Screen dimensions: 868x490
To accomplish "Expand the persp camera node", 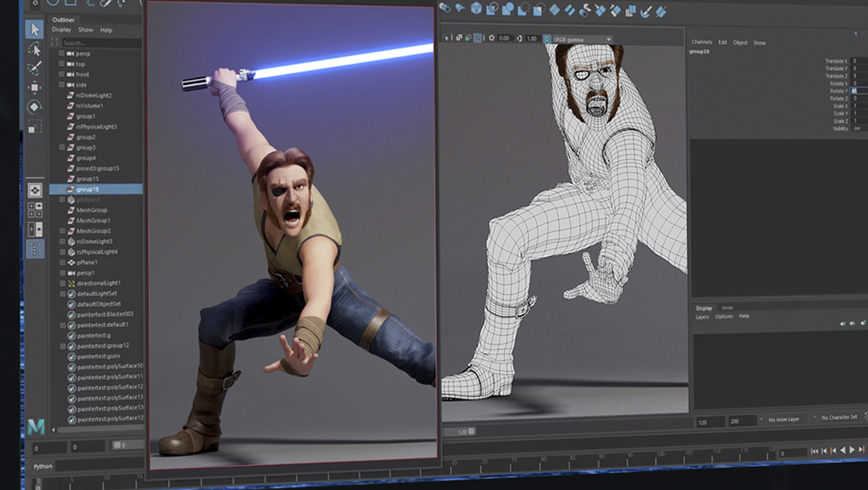I will 61,53.
